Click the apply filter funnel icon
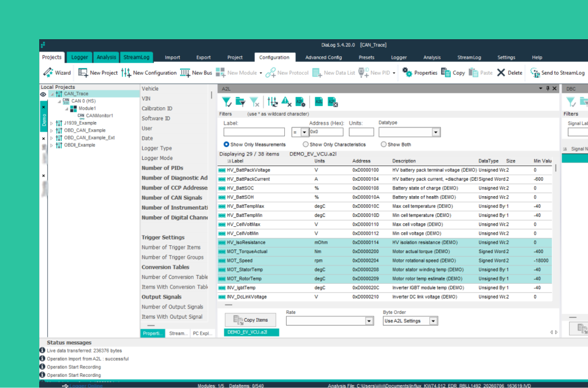 tap(227, 102)
